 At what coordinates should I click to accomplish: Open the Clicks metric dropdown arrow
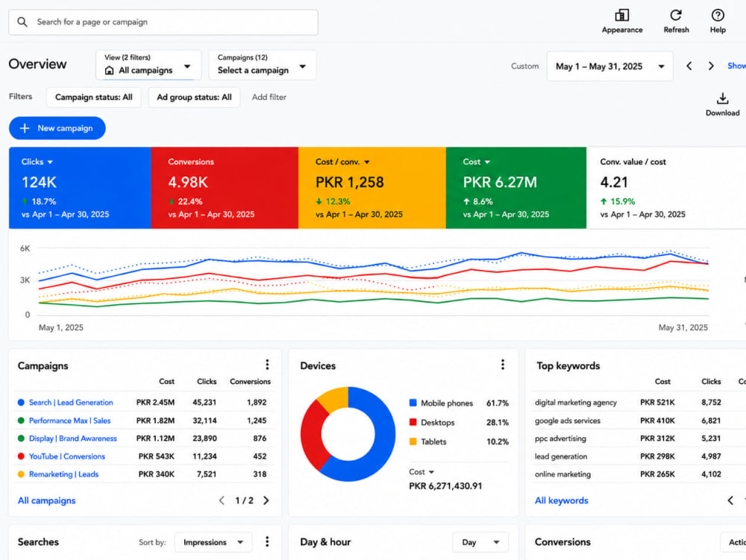tap(50, 162)
